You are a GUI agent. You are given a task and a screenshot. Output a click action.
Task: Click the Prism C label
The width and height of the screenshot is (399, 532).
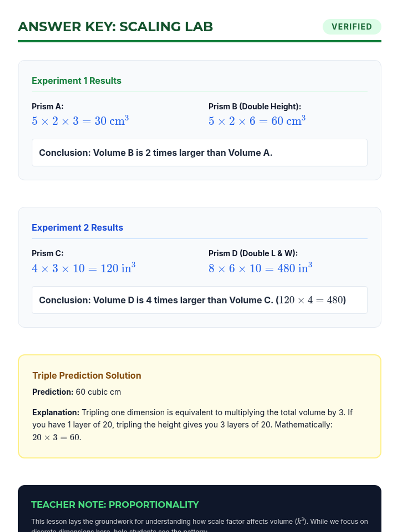coord(48,253)
